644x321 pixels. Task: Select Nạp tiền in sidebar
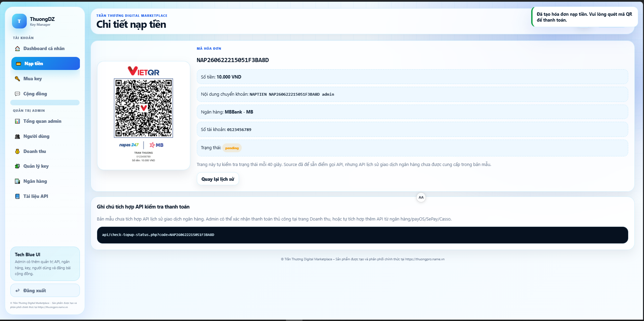46,63
